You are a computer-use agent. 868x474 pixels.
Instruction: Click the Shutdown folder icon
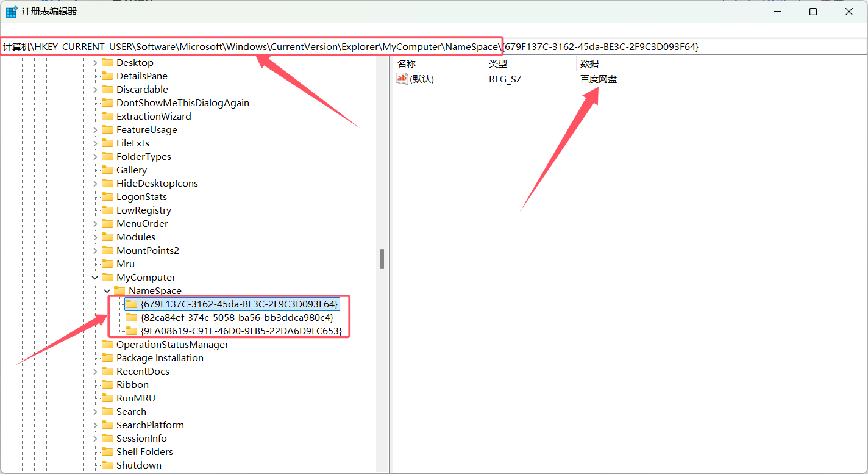point(107,465)
